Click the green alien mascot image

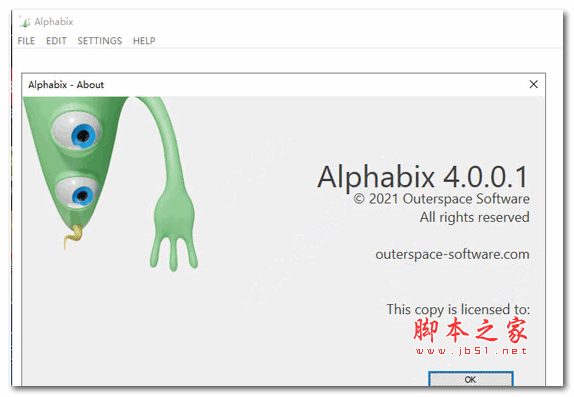[111, 183]
